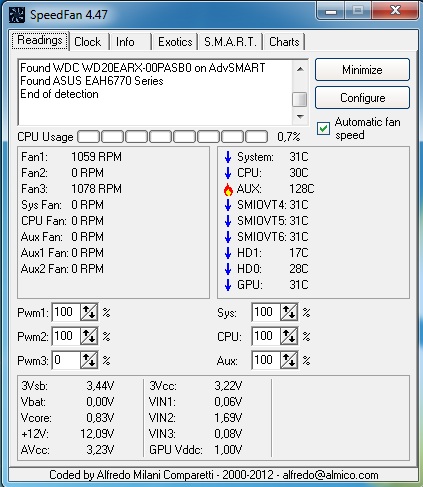
Task: Click the Pwm1 percentage input field
Action: click(66, 312)
